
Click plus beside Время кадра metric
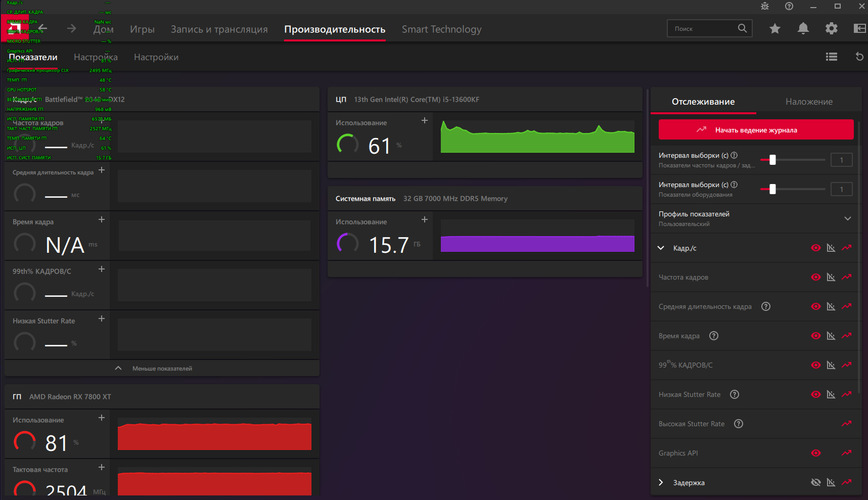pyautogui.click(x=102, y=219)
